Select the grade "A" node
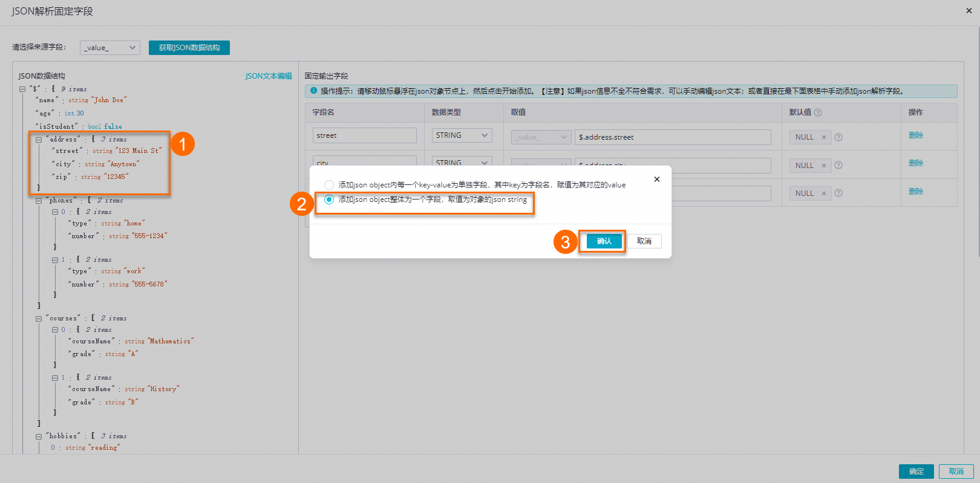This screenshot has height=483, width=980. (103, 354)
